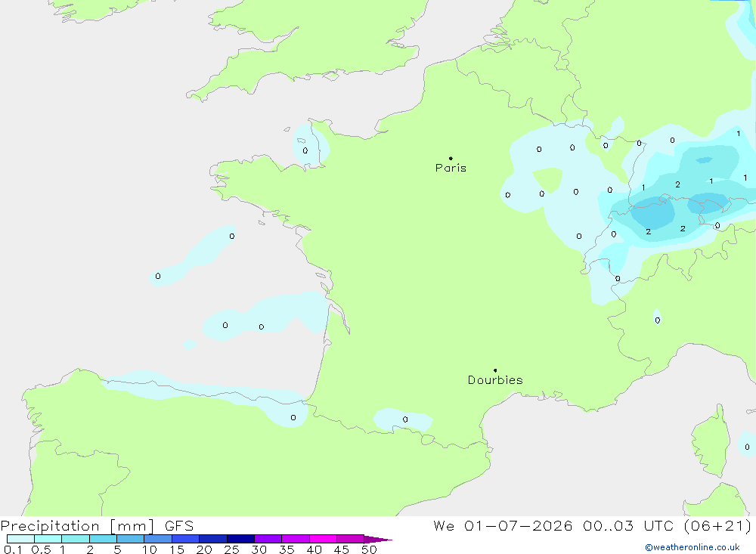Click the over-50 mm legend arrow tip

[x=379, y=540]
